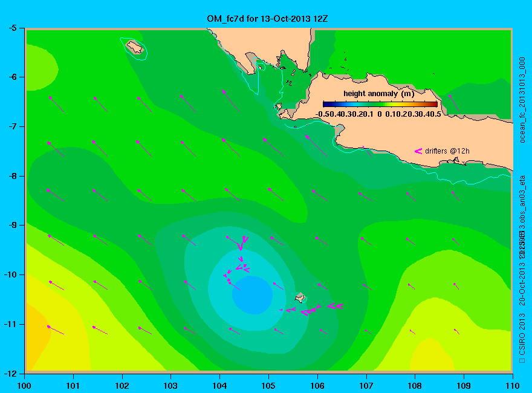Click the y-axis label "-12"
Screen dimensions: 532x393
10,373
